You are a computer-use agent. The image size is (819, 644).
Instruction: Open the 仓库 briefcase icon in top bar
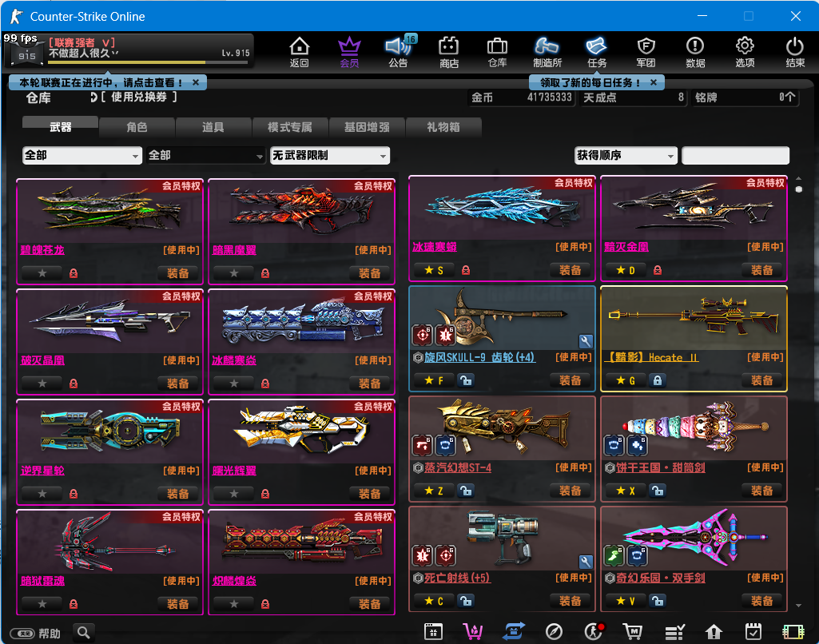click(x=497, y=52)
